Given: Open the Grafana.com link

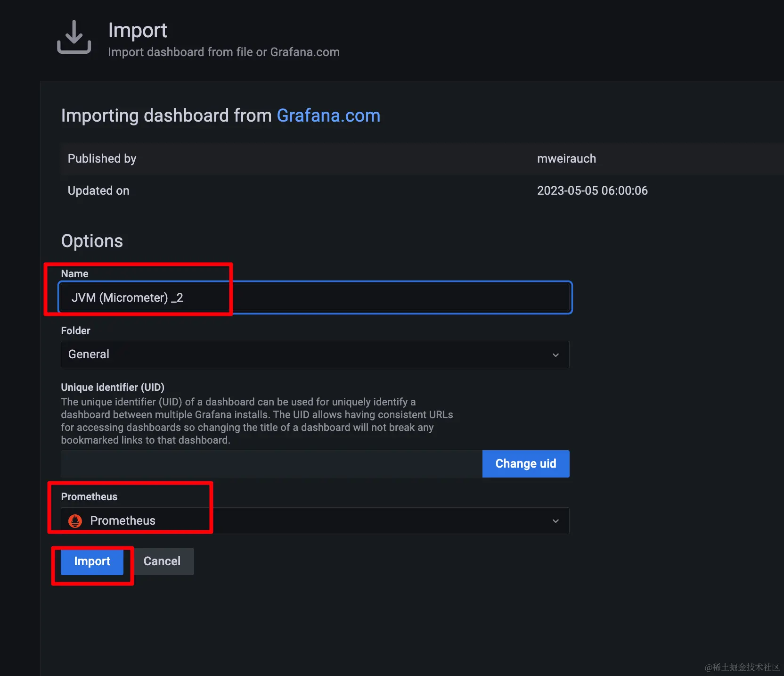Looking at the screenshot, I should tap(328, 115).
